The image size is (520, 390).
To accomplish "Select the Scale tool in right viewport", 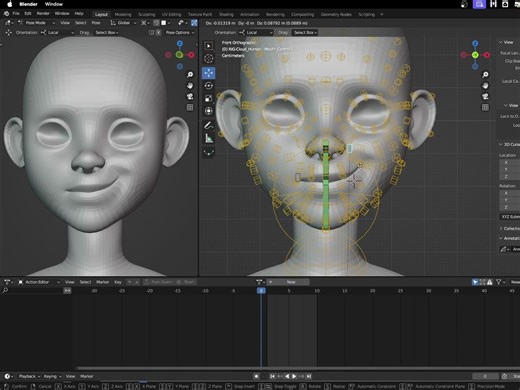I will pos(209,98).
